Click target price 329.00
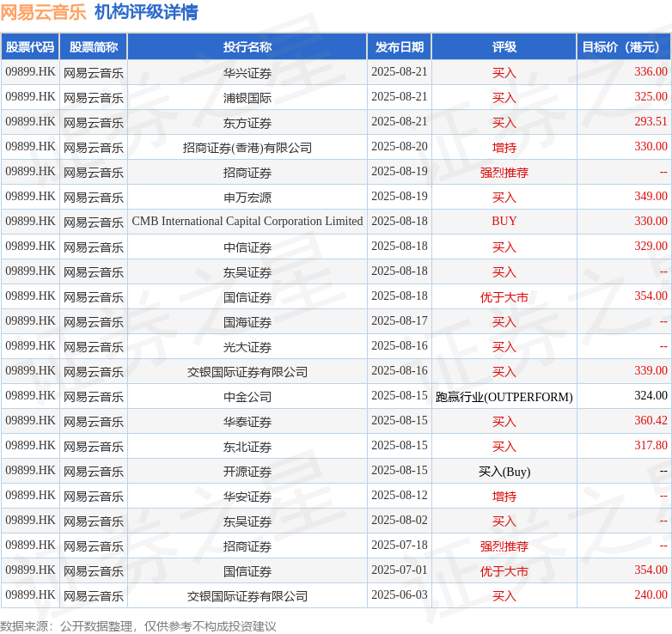This screenshot has width=672, height=634. [x=651, y=246]
